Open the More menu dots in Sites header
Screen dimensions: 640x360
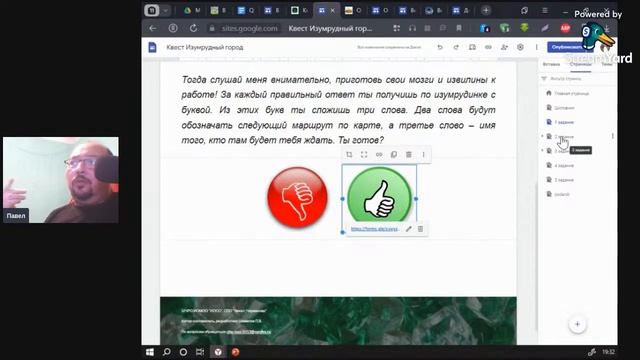(x=536, y=47)
